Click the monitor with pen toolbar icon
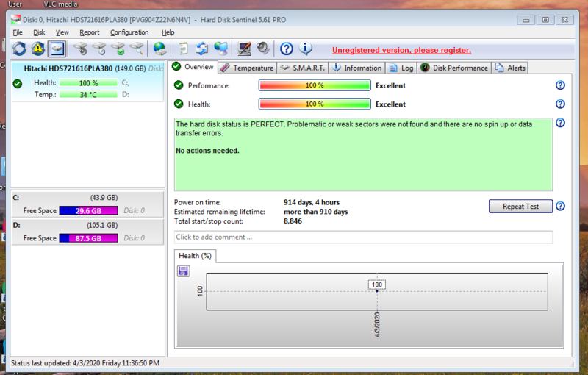The image size is (588, 375). point(245,49)
